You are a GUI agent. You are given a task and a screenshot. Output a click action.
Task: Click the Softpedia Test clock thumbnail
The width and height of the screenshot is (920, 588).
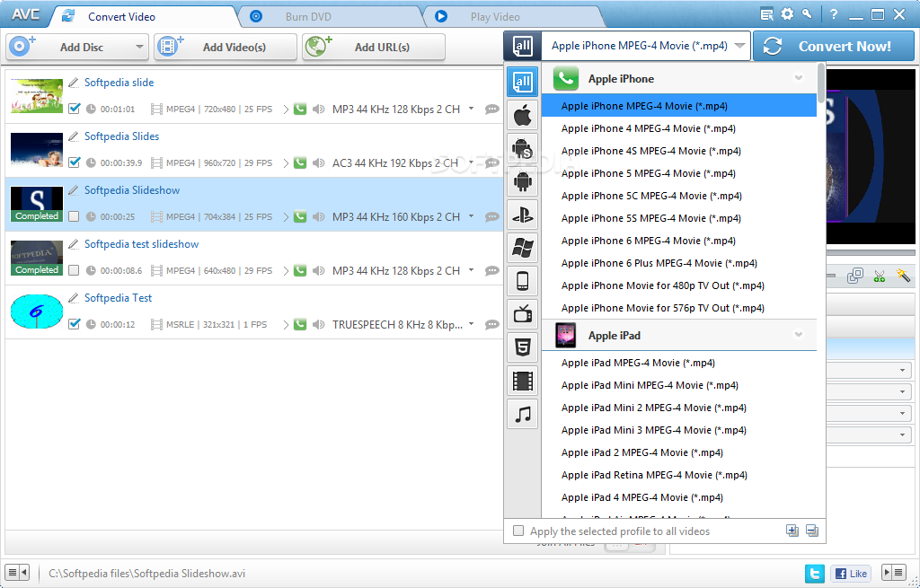click(x=36, y=312)
